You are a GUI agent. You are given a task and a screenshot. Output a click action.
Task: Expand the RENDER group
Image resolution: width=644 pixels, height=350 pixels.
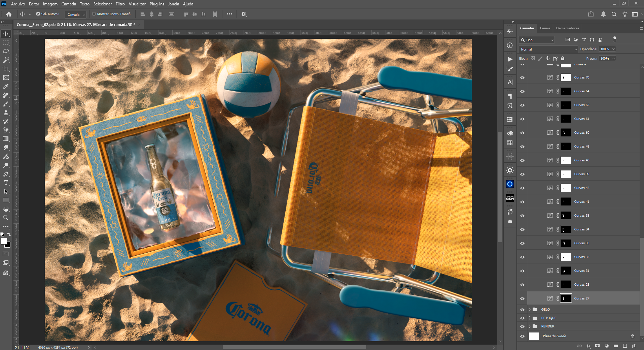point(530,326)
